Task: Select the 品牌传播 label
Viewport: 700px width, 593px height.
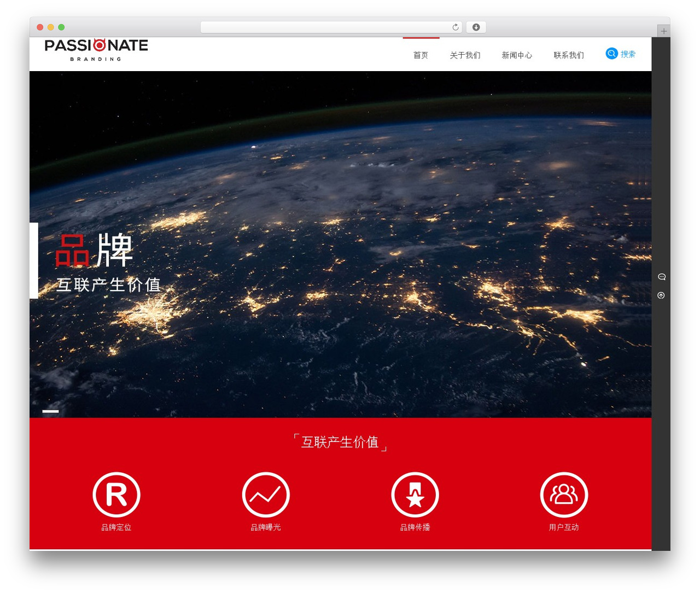Action: [415, 527]
